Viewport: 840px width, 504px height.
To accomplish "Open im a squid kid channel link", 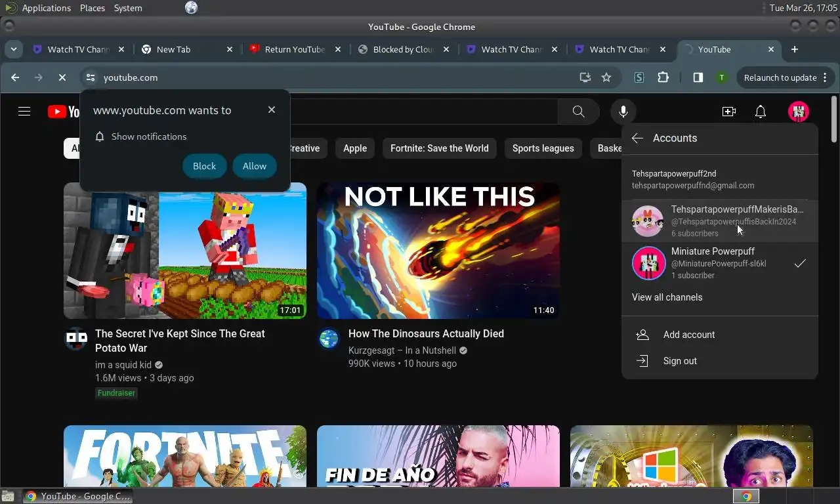I will pos(123,365).
